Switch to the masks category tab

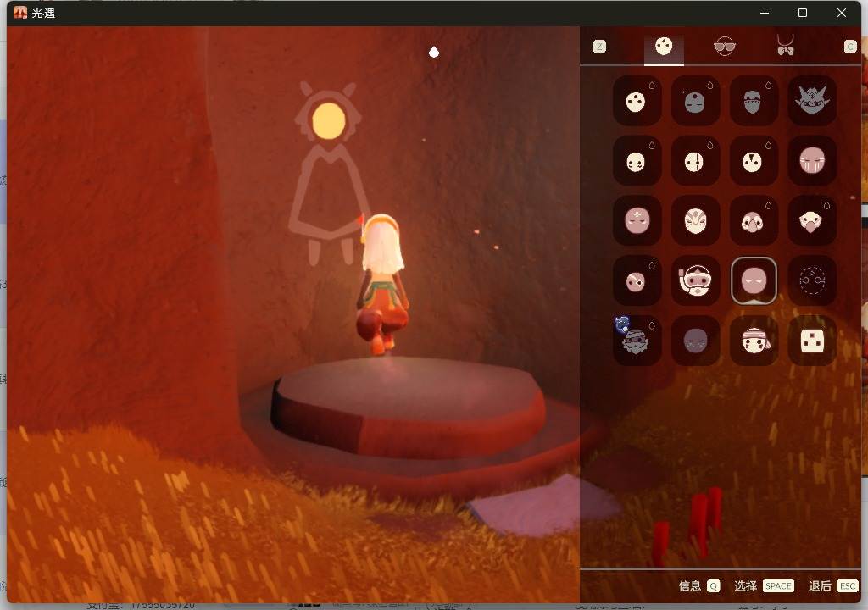664,47
